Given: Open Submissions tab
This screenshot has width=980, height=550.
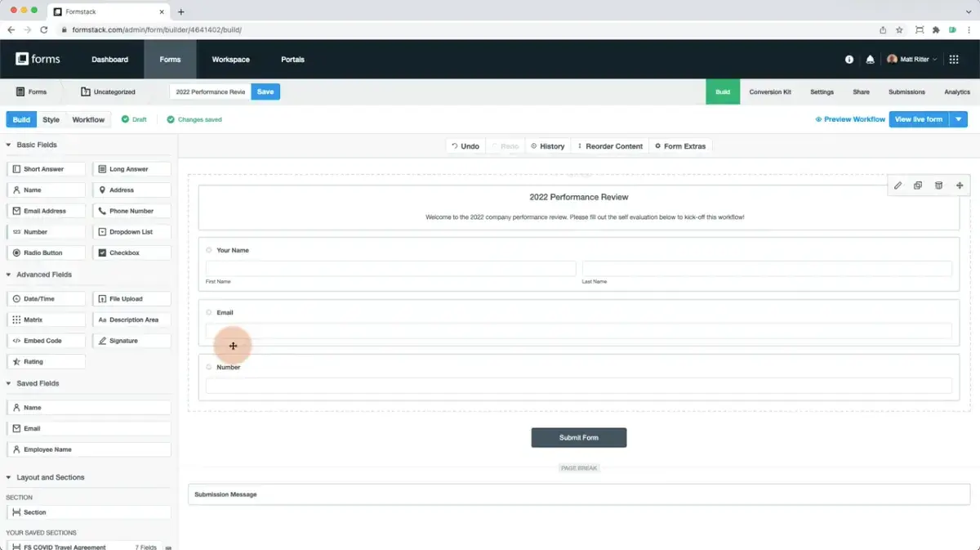Looking at the screenshot, I should tap(906, 92).
